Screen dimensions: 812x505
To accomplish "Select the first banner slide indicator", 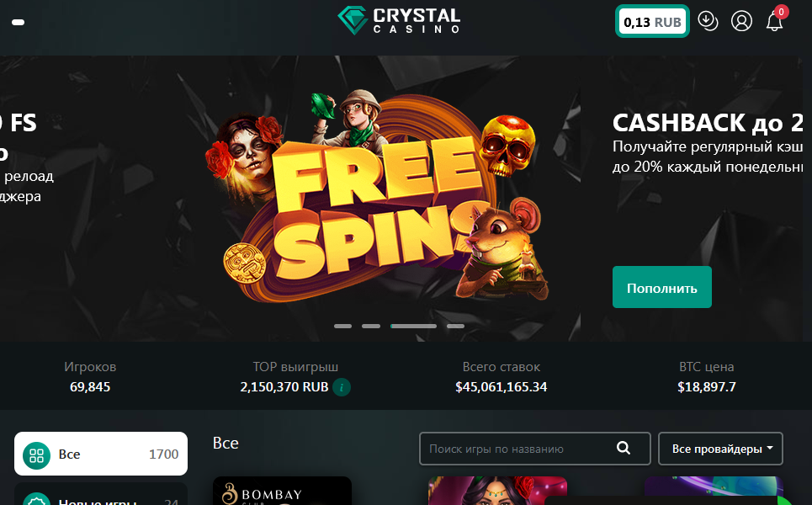I will (342, 327).
